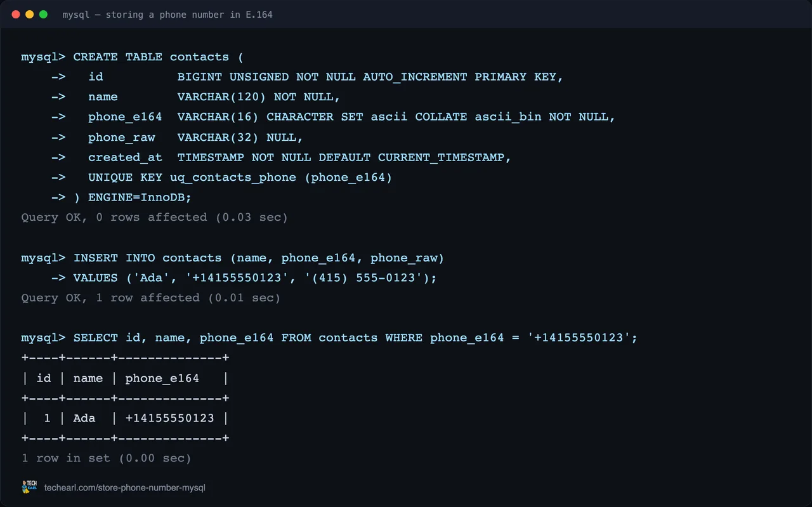The image size is (812, 507).
Task: Click 'CHARACTER SET ascii COLLATE ascii_bin NOT NULL,' text
Action: 441,117
